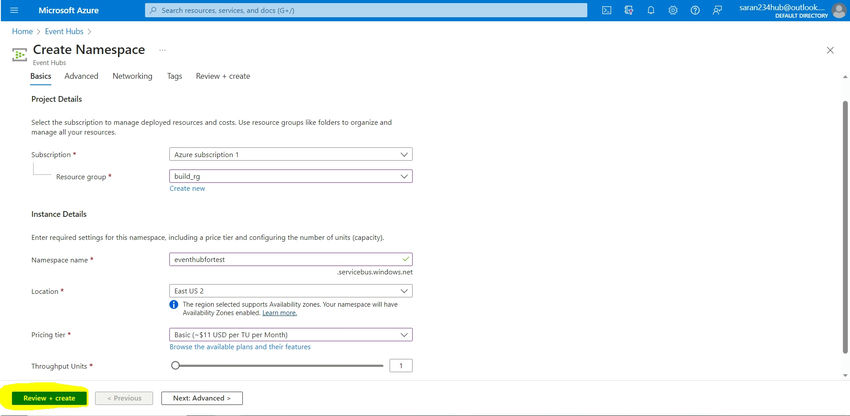Image resolution: width=850 pixels, height=416 pixels.
Task: Switch to the Networking tab
Action: pos(132,76)
